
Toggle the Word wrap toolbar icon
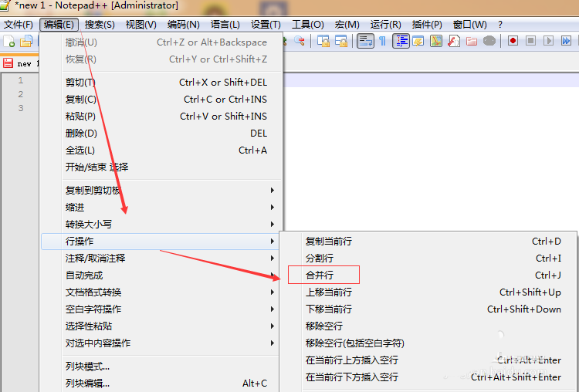pos(365,41)
